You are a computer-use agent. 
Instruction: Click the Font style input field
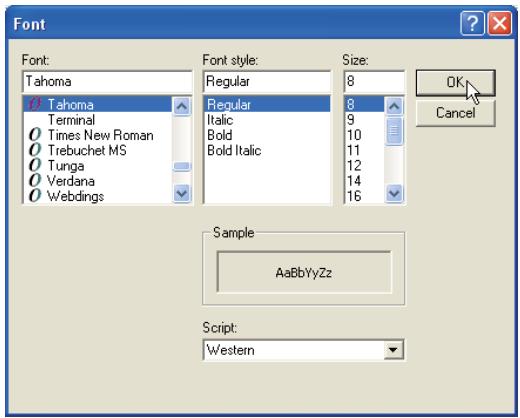click(267, 81)
